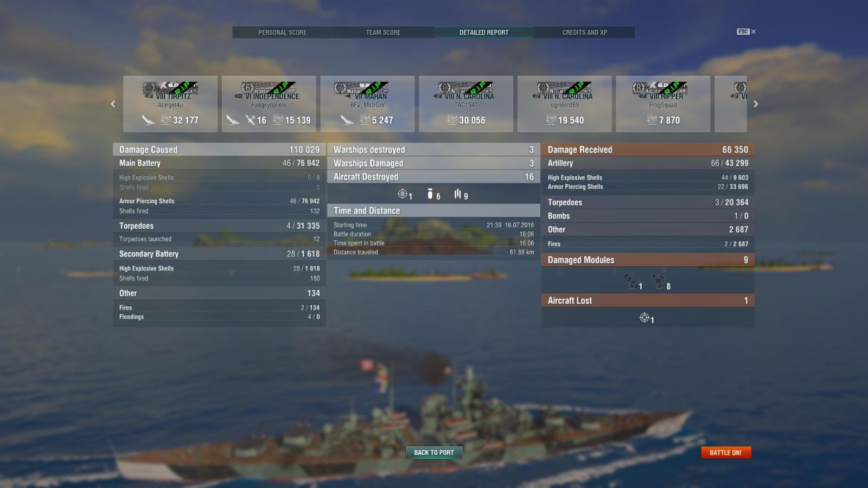Select the Tirpitz Atarget4u ship card
The width and height of the screenshot is (868, 488).
pos(170,104)
